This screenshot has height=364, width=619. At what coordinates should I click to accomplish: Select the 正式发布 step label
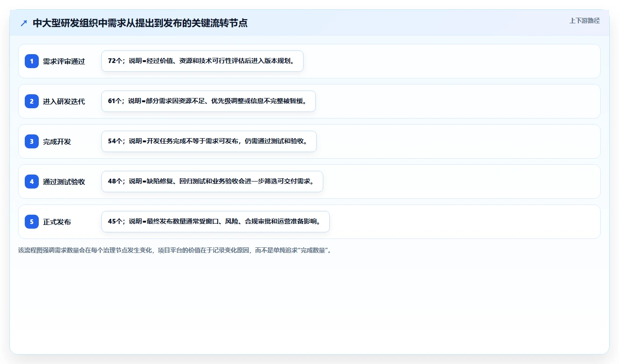pos(57,222)
